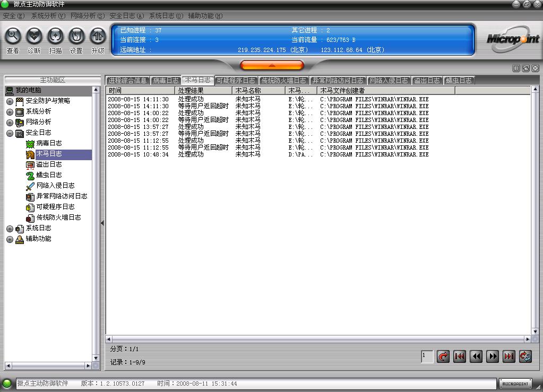Viewport: 543px width, 392px height.
Task: Click the 升级 (Upgrade) icon
Action: pos(98,36)
